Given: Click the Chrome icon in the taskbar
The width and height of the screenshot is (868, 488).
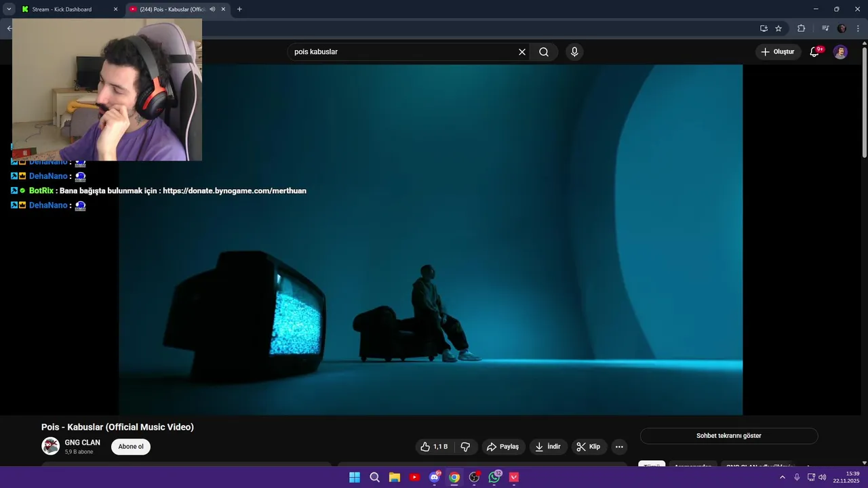Looking at the screenshot, I should click(x=454, y=477).
